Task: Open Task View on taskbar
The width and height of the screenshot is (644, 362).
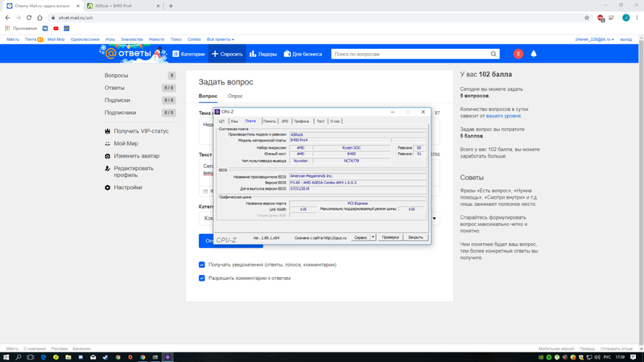Action: tap(31, 357)
